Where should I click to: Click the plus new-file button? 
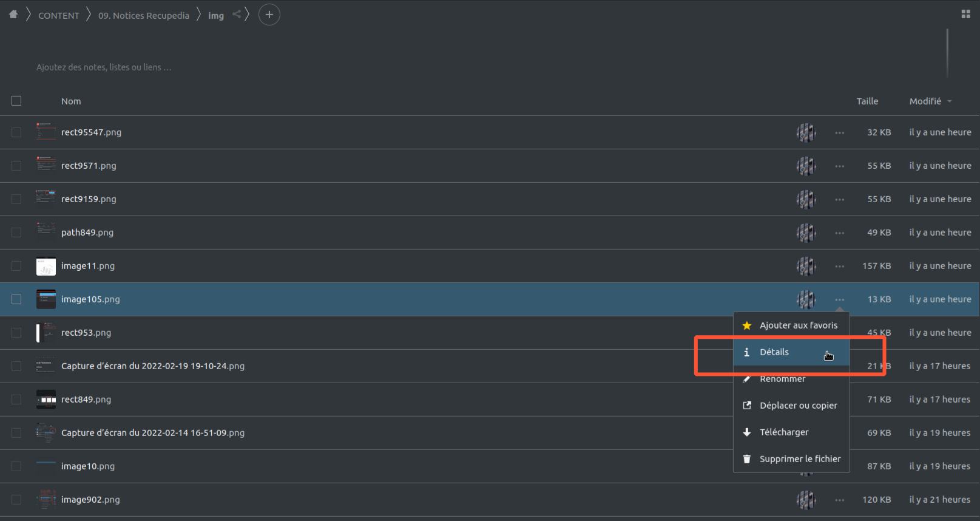(x=269, y=15)
